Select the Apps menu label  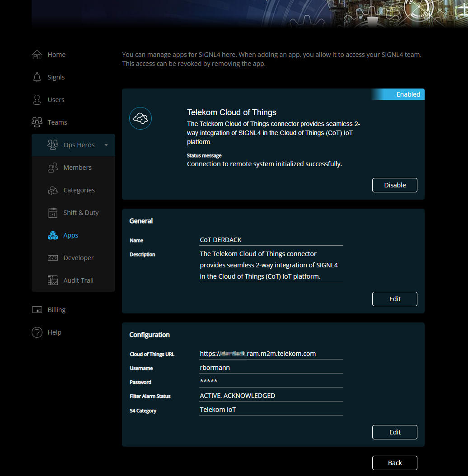coord(71,235)
